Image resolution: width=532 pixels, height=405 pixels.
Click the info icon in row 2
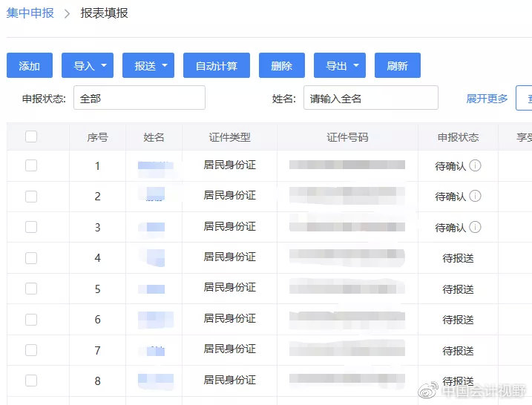[x=475, y=196]
